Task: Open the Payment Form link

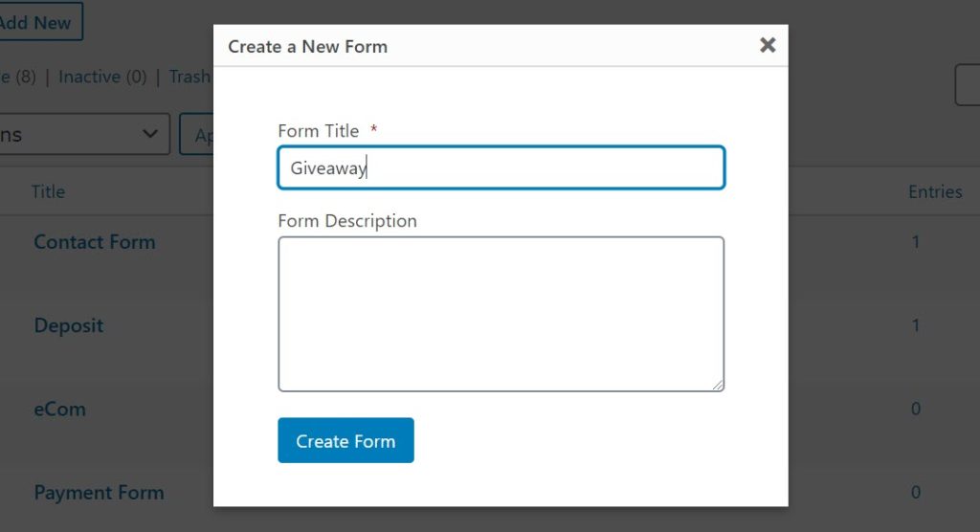Action: 99,493
